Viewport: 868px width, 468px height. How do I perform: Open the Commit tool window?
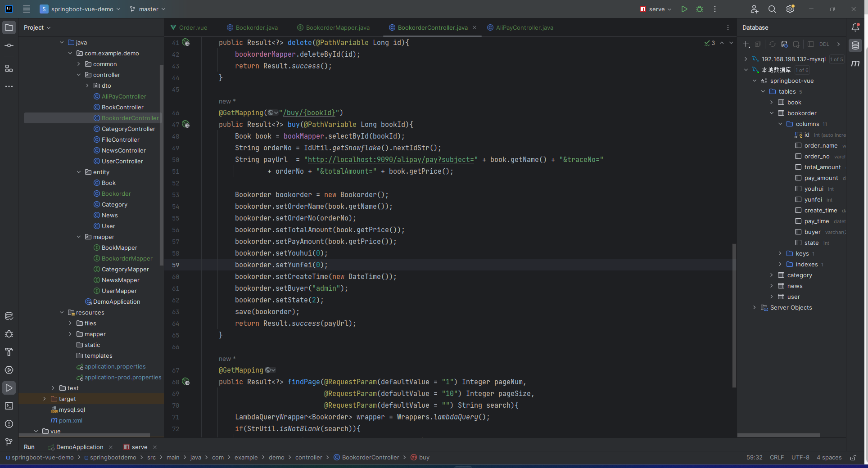click(x=9, y=45)
